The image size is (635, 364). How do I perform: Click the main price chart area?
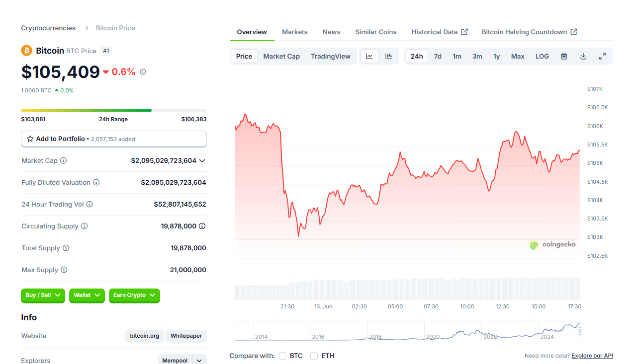click(407, 174)
